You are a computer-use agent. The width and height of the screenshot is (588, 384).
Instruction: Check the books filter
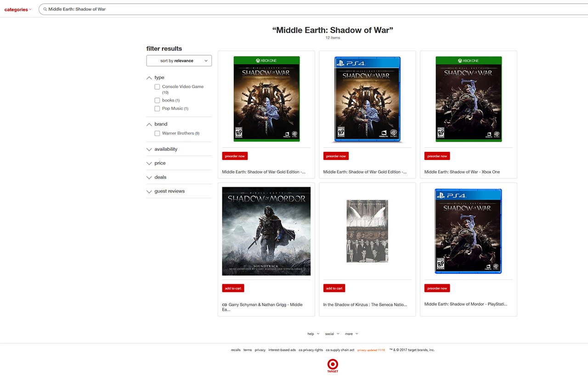(157, 100)
